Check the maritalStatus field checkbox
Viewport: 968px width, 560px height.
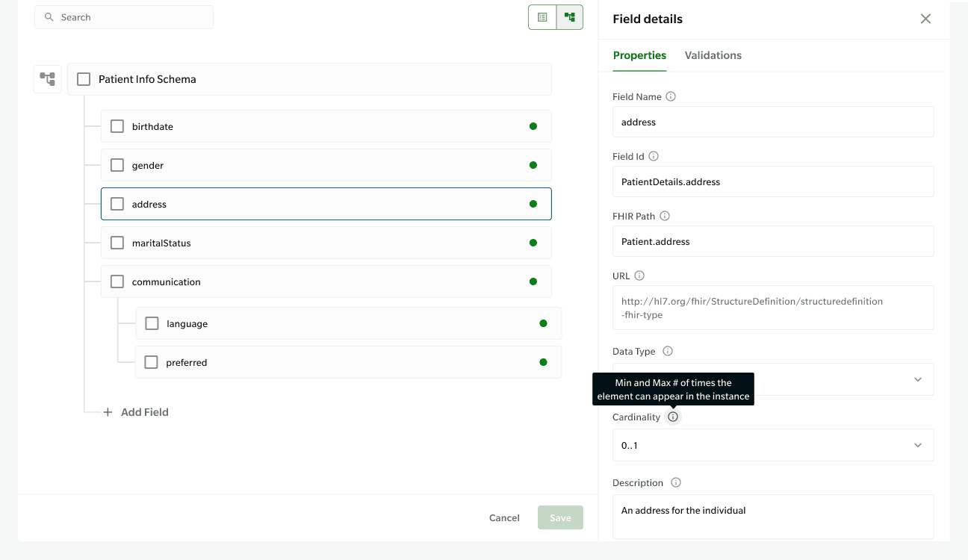(x=117, y=243)
